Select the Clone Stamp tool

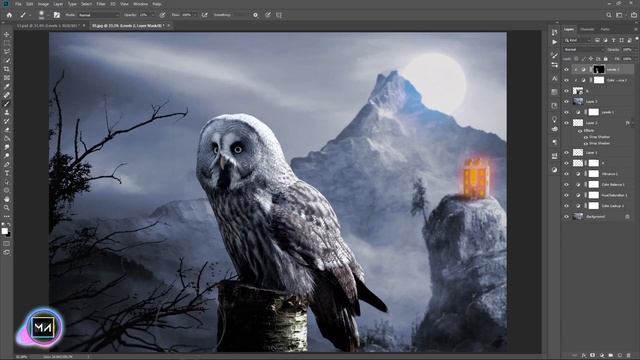coord(7,112)
